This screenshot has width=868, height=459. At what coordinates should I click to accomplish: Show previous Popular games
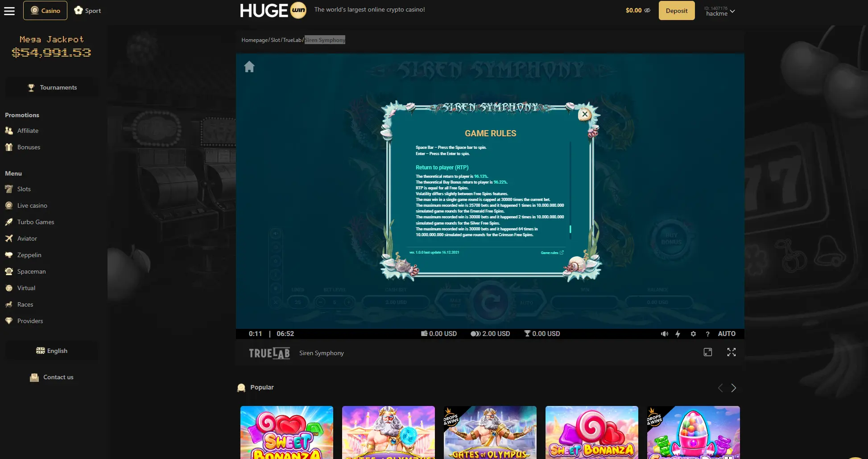(x=720, y=388)
